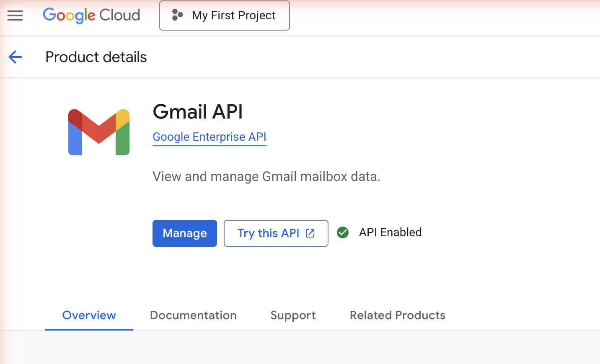Image resolution: width=600 pixels, height=364 pixels.
Task: Open the My First Project selector
Action: (225, 15)
